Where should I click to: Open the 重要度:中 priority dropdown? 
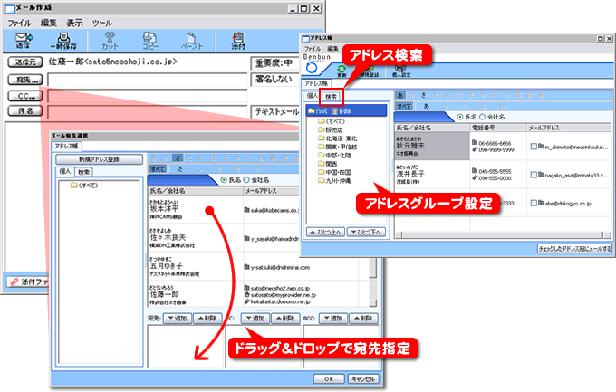coord(275,63)
